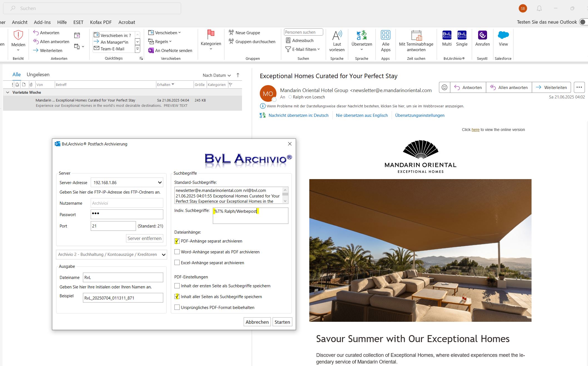Enable Word-Anhänge separat als PDF archivieren
The image size is (588, 366).
pyautogui.click(x=177, y=252)
